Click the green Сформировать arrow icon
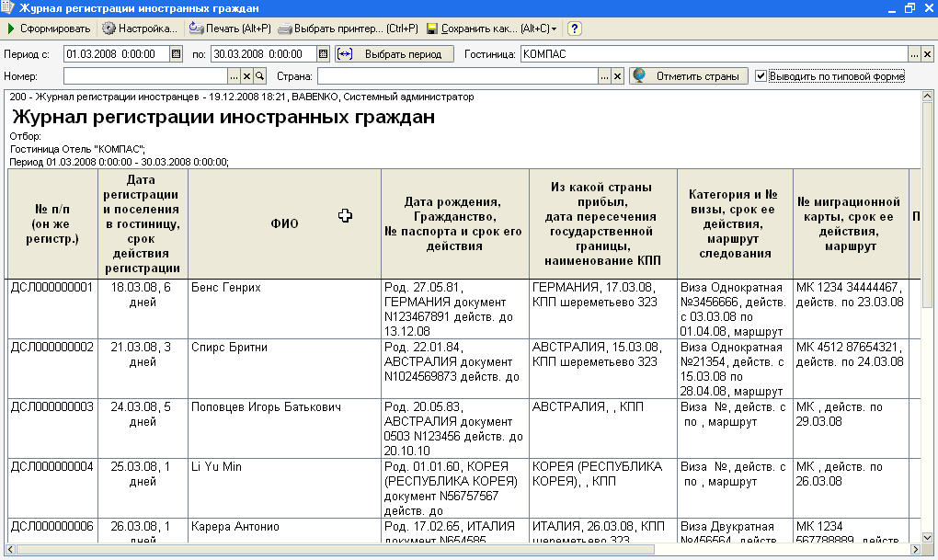This screenshot has width=938, height=560. pyautogui.click(x=11, y=29)
